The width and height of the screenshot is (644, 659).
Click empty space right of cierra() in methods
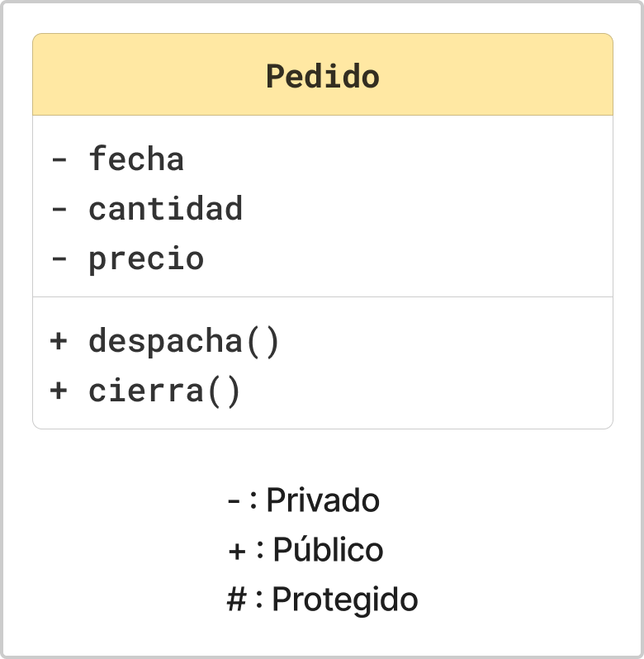420,391
